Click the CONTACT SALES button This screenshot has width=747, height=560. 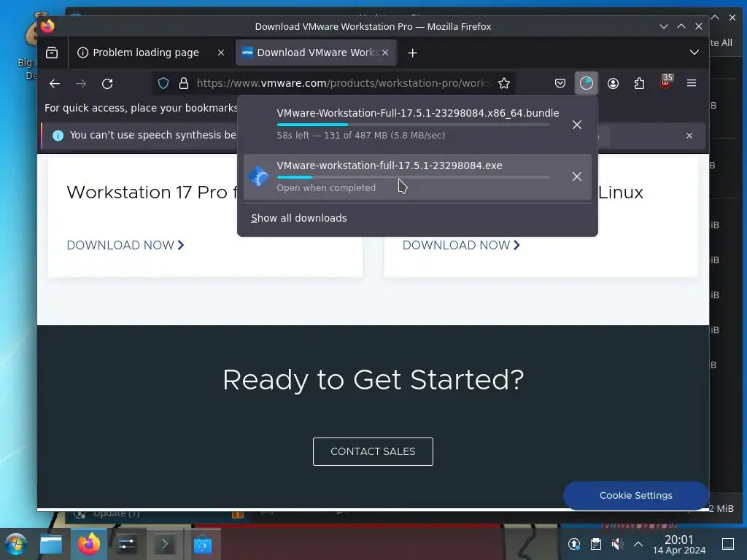[373, 451]
